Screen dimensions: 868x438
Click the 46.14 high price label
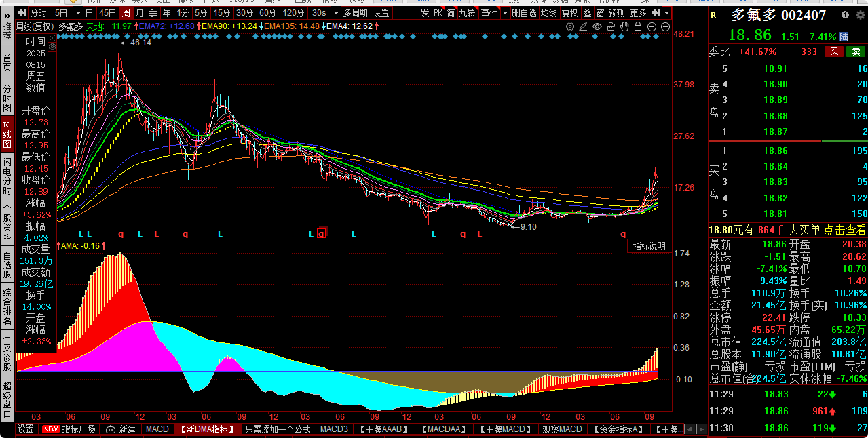coord(140,42)
